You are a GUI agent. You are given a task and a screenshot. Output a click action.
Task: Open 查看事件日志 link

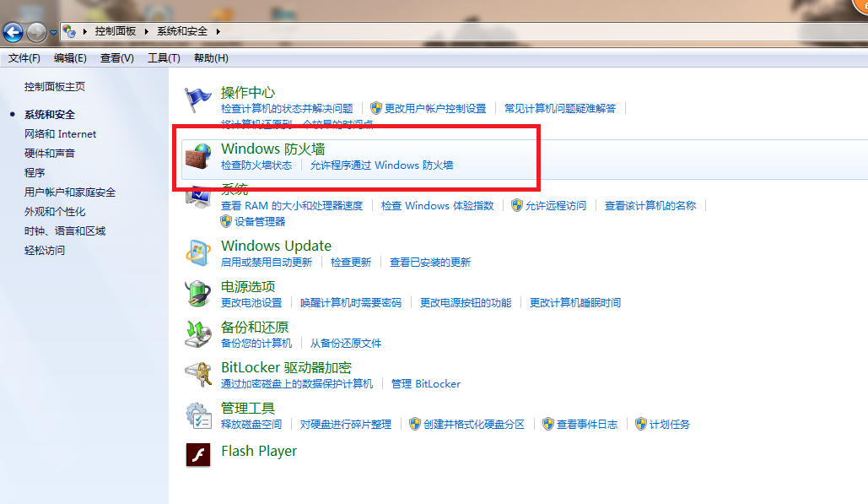click(587, 425)
